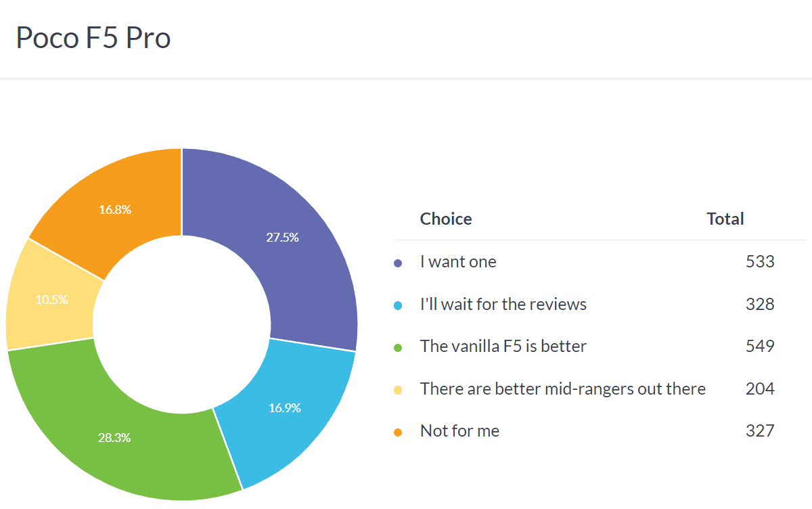Select the "I'll wait for the reviews" label
The height and width of the screenshot is (509, 812).
(503, 305)
